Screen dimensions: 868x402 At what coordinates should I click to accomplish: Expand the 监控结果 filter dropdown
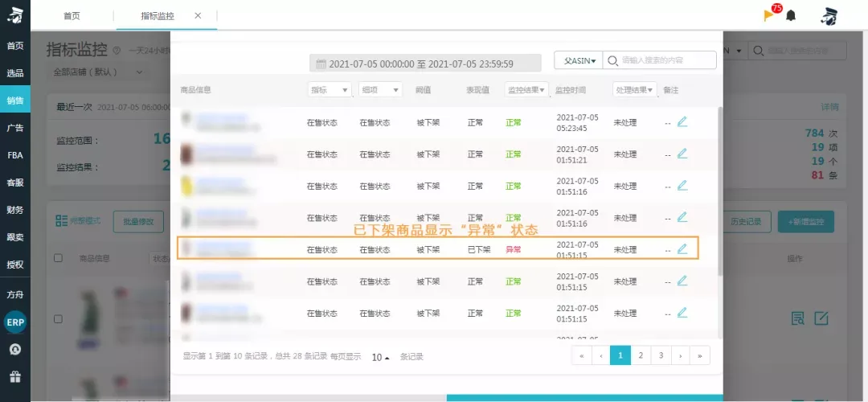pyautogui.click(x=526, y=90)
